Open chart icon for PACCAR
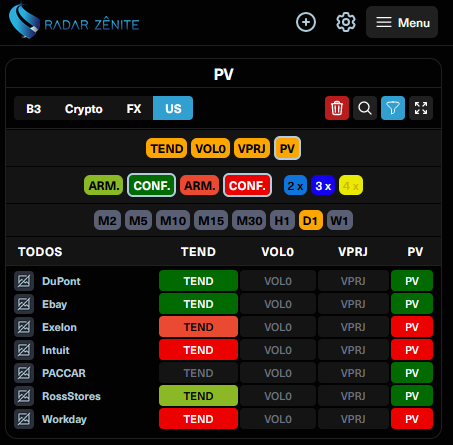This screenshot has height=445, width=453. (24, 373)
